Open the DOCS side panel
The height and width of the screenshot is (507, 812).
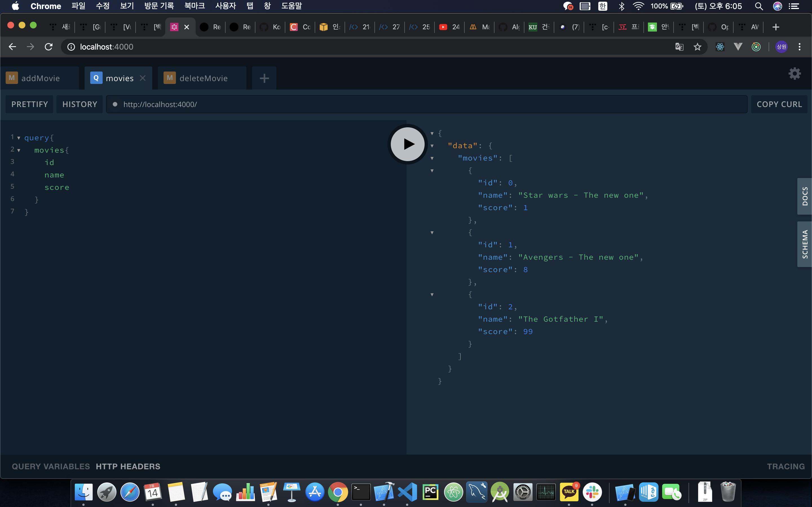(805, 196)
